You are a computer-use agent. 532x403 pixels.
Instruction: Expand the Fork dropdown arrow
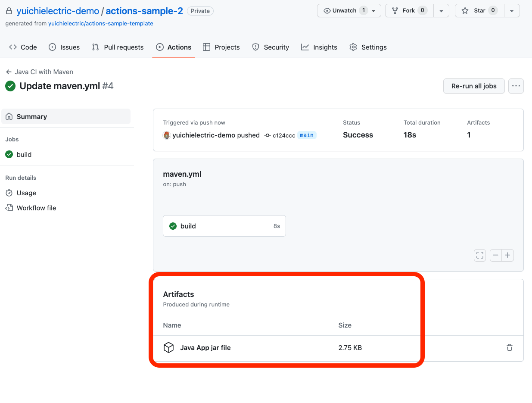tap(441, 11)
